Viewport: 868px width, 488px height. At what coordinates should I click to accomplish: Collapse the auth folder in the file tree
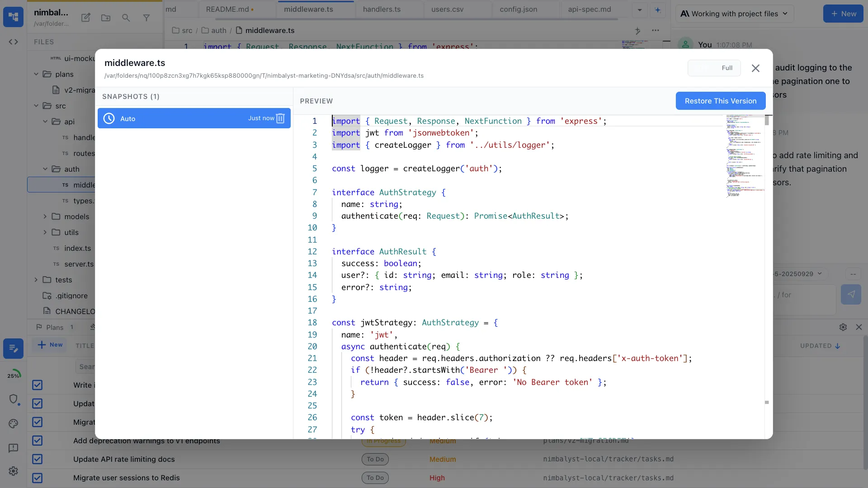pyautogui.click(x=45, y=169)
